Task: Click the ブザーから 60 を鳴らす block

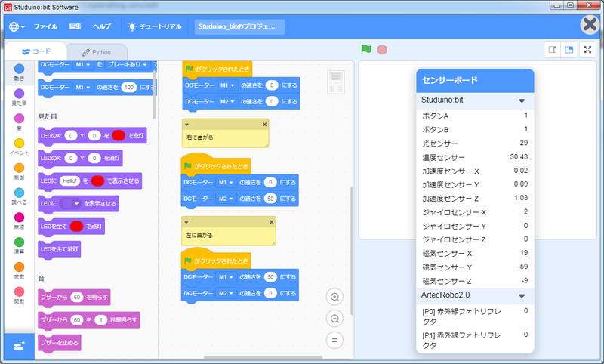Action: [x=74, y=298]
